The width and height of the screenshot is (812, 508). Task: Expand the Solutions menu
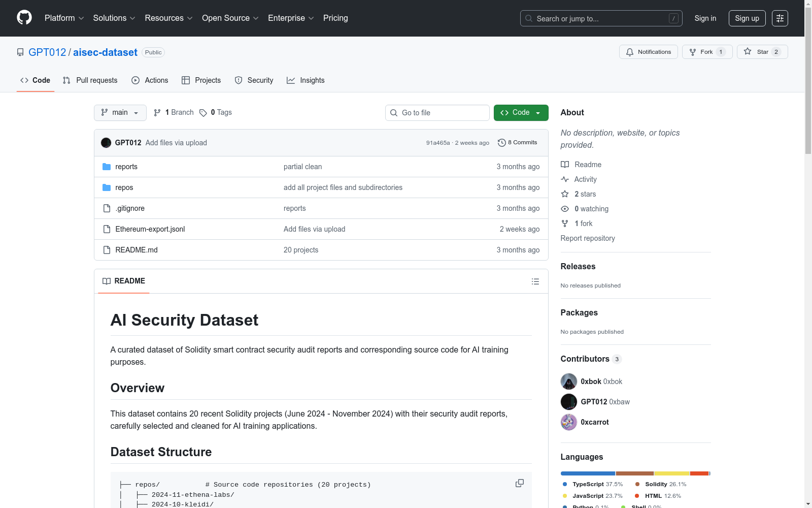(x=114, y=18)
